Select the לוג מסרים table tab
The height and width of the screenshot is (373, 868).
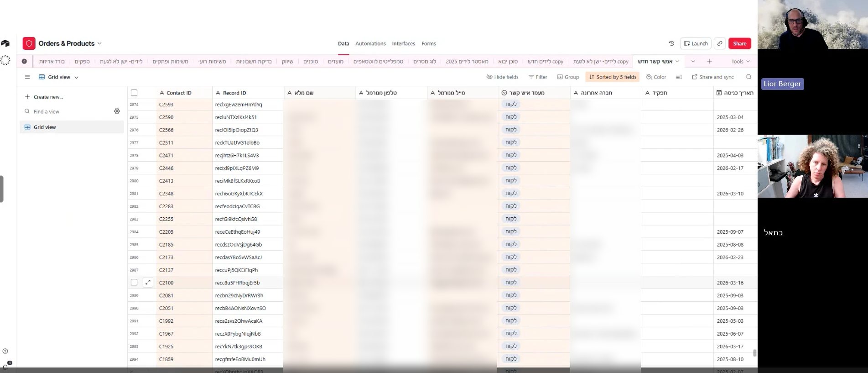point(425,61)
